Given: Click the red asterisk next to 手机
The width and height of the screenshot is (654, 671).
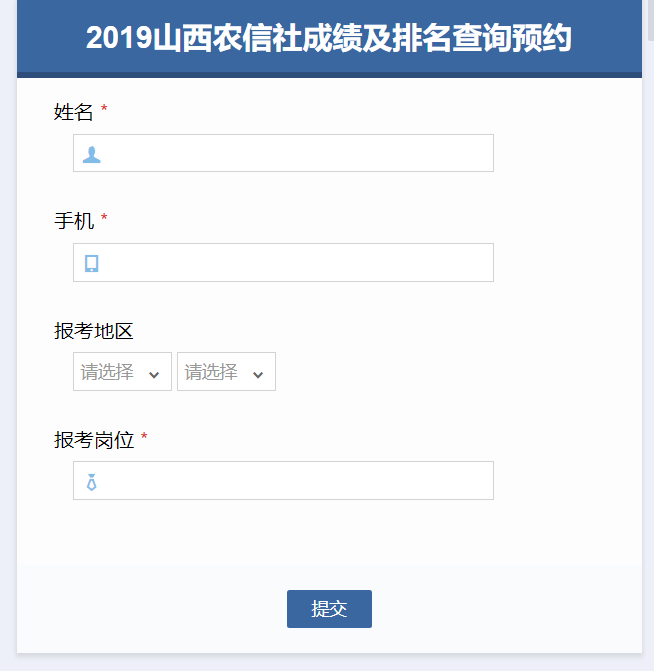Looking at the screenshot, I should coord(104,220).
